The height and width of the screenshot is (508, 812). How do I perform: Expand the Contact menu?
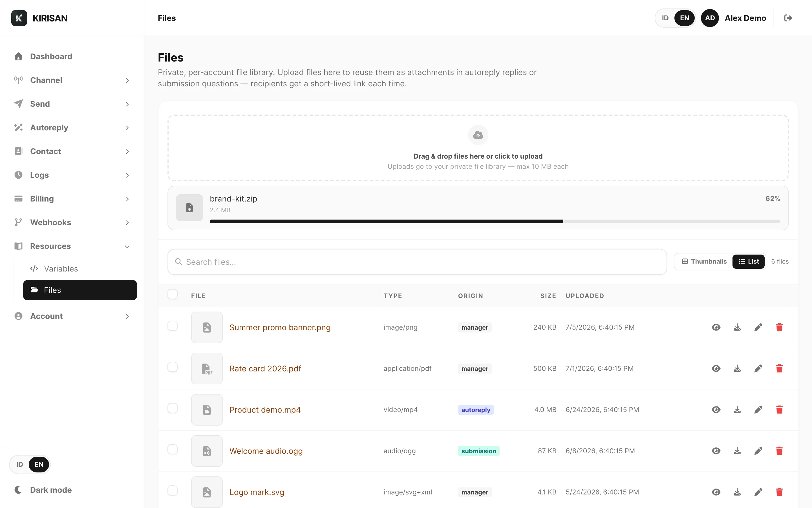[x=72, y=151]
